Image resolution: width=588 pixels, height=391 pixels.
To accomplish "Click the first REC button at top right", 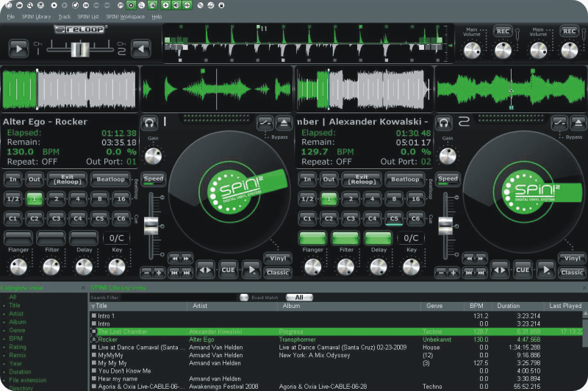I will 503,31.
